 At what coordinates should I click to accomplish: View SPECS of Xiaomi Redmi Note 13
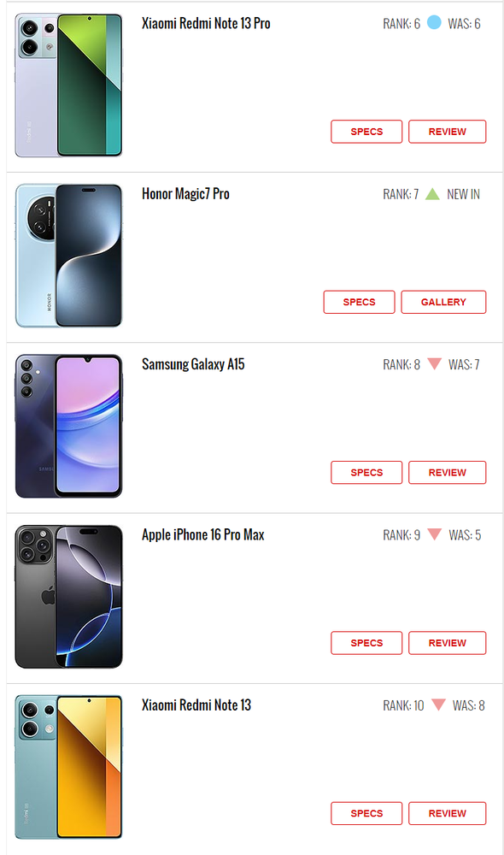click(x=366, y=813)
